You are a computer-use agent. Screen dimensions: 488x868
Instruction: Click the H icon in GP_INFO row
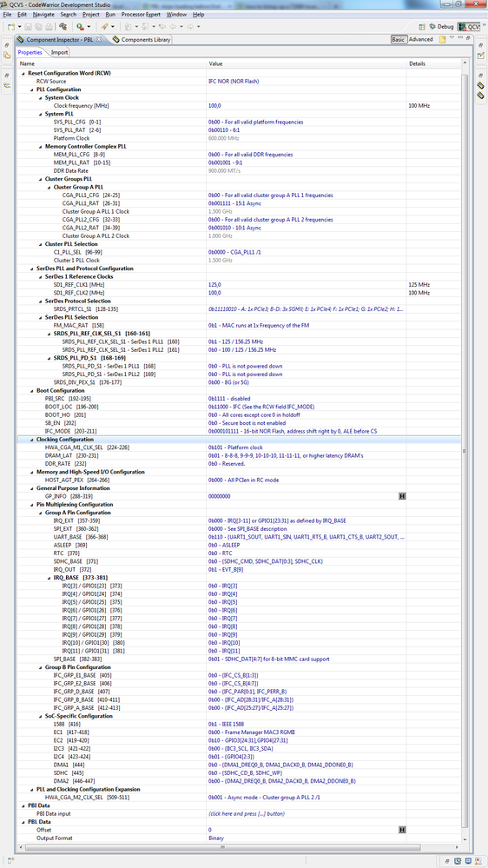[x=402, y=496]
